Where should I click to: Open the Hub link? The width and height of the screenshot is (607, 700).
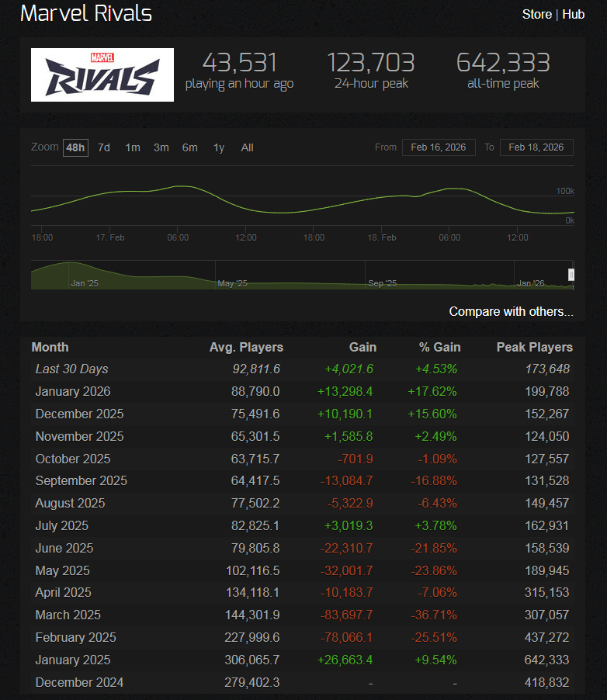pyautogui.click(x=574, y=14)
